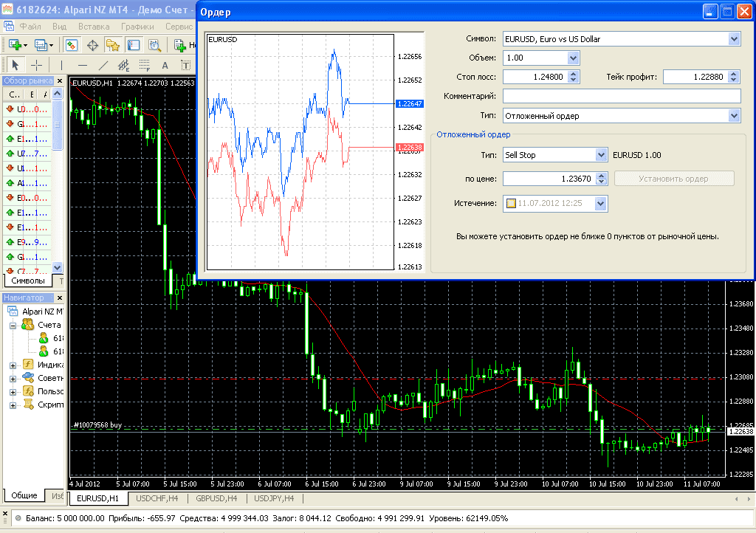This screenshot has width=756, height=533.
Task: Click the New Chart toolbar icon
Action: coord(15,45)
